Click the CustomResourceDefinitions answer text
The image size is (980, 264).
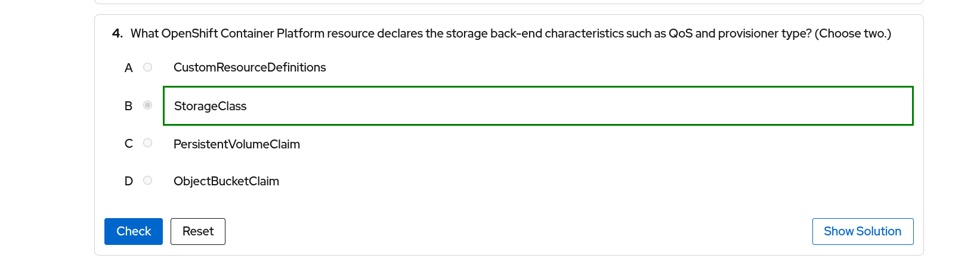click(x=249, y=67)
